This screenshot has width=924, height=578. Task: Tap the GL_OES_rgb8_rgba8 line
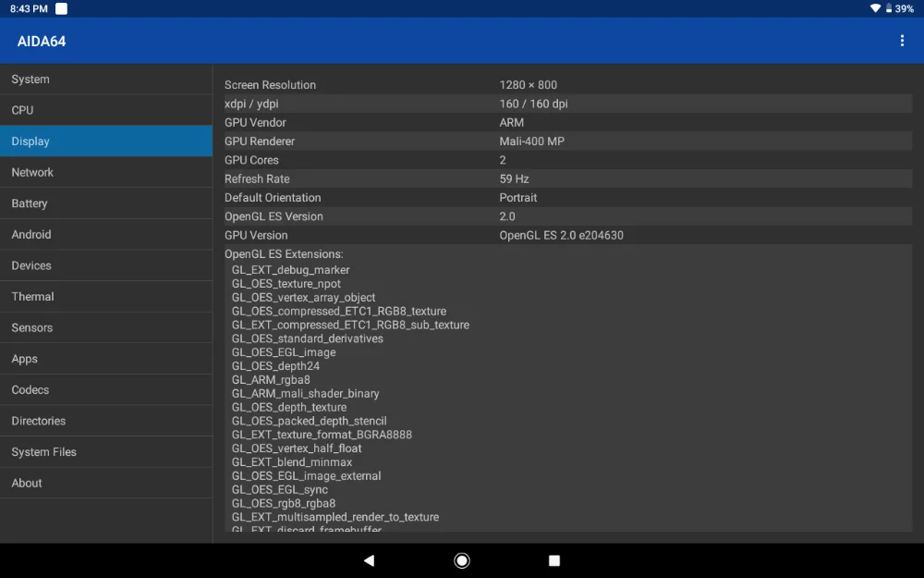[x=284, y=504]
